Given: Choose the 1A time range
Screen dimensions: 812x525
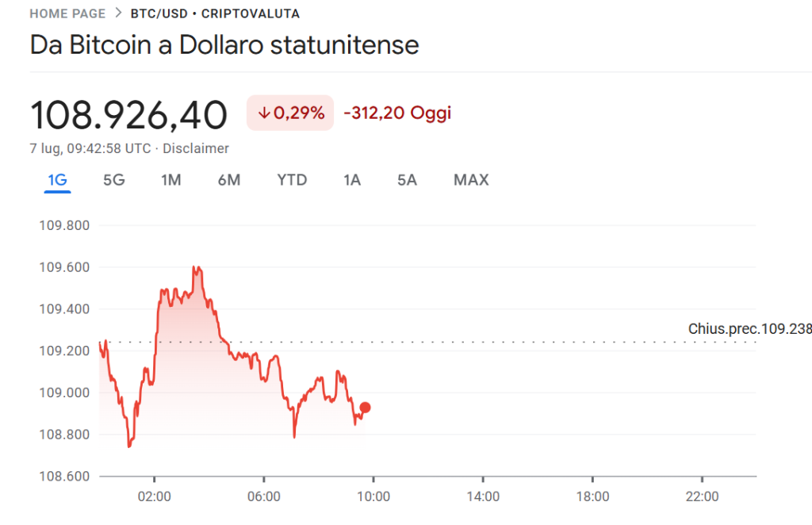Looking at the screenshot, I should (352, 180).
